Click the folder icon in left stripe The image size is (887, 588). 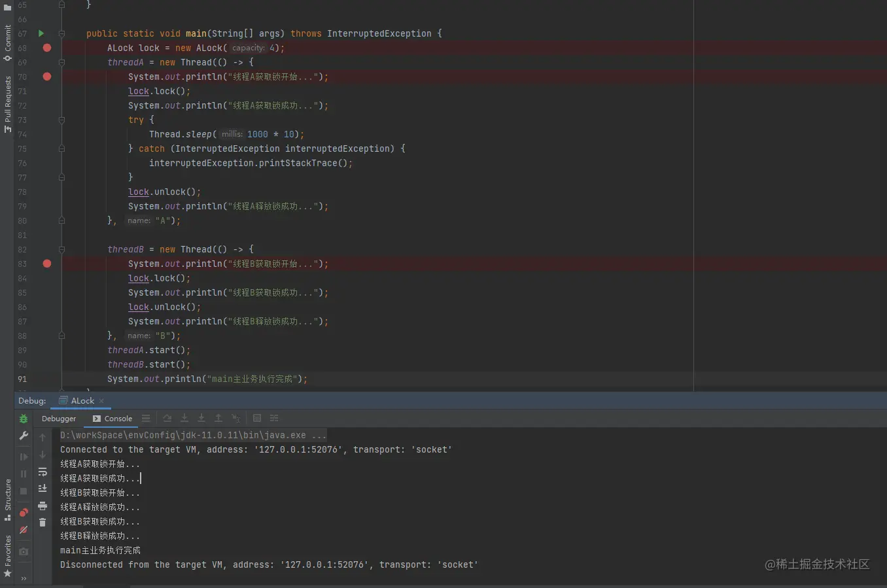pyautogui.click(x=7, y=8)
